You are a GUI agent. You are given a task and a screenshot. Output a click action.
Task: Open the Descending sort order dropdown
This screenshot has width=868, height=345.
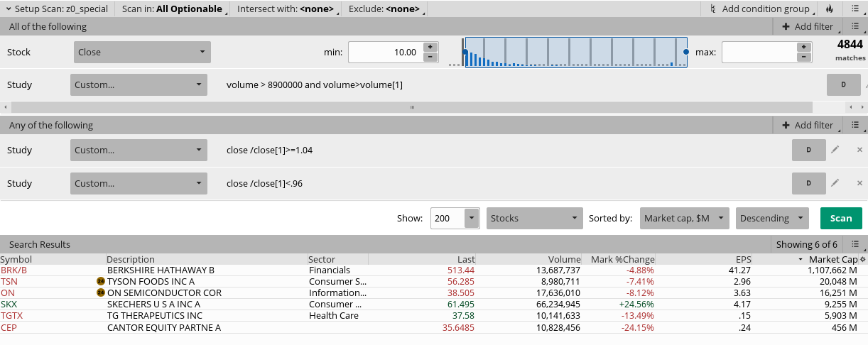click(x=773, y=218)
